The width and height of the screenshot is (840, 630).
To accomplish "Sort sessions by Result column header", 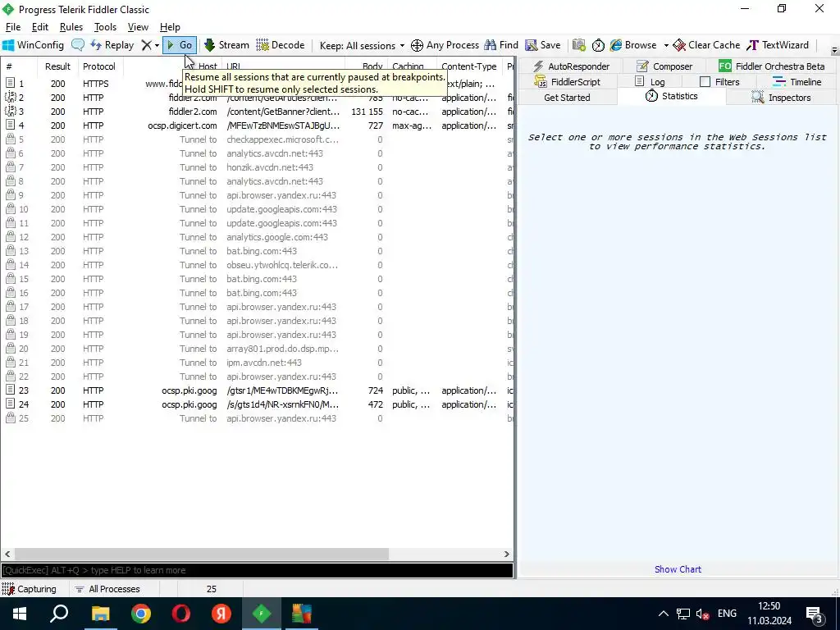I will pos(57,66).
